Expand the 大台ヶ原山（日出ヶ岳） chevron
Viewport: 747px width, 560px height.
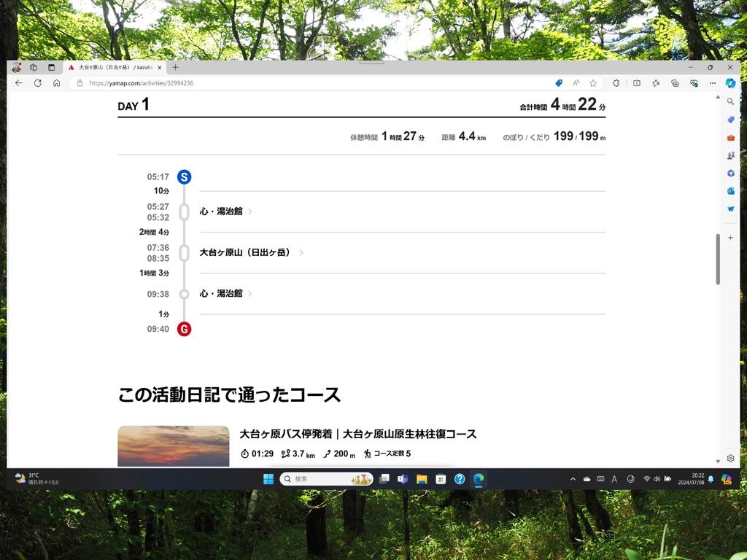[301, 253]
